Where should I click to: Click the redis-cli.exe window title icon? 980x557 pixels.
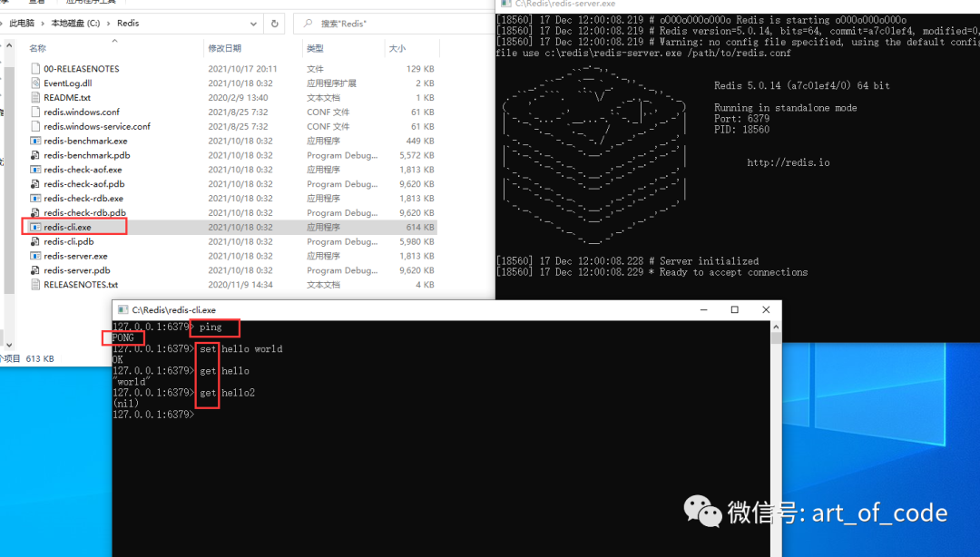pyautogui.click(x=122, y=310)
